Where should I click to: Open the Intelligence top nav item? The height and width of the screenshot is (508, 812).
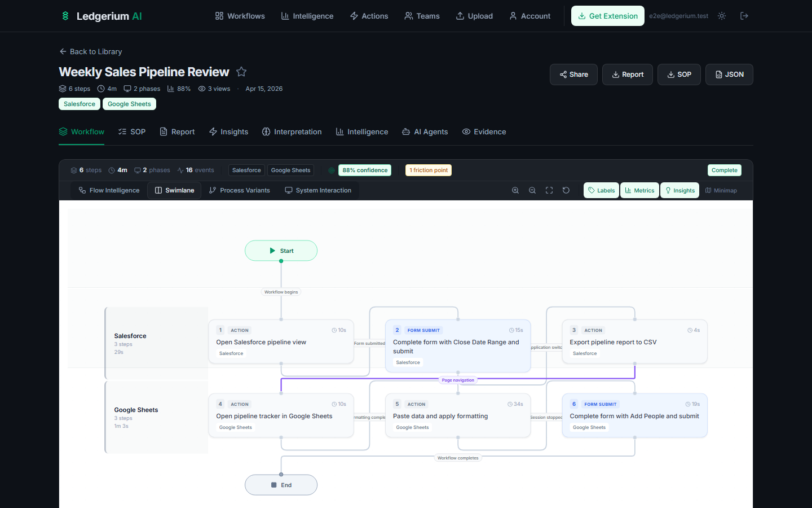point(307,16)
